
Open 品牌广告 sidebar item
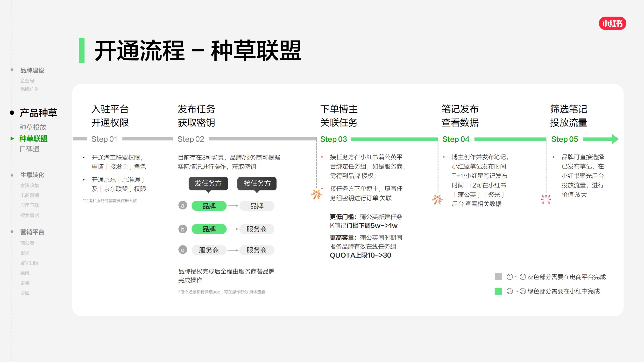[x=29, y=89]
